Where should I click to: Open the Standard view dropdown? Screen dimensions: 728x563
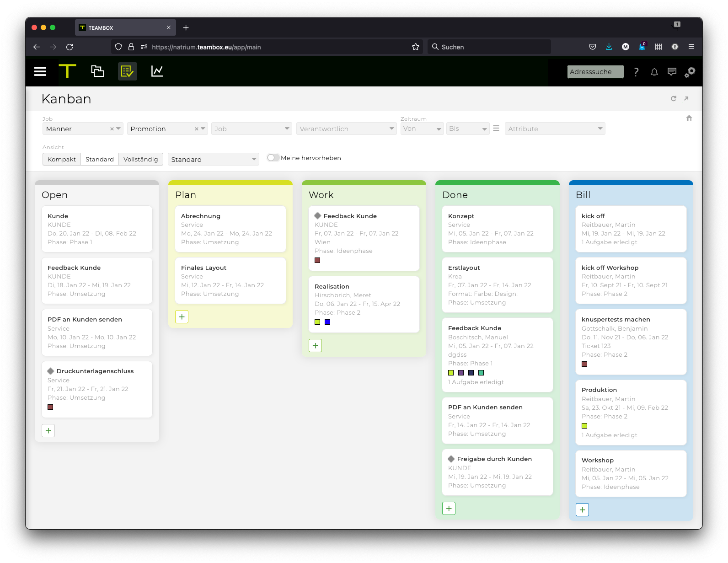click(x=213, y=159)
